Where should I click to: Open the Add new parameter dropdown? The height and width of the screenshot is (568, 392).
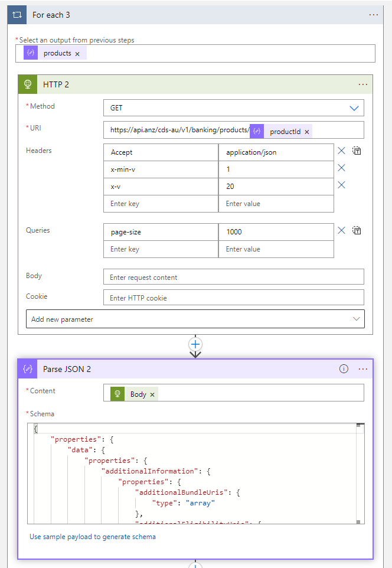pos(195,319)
